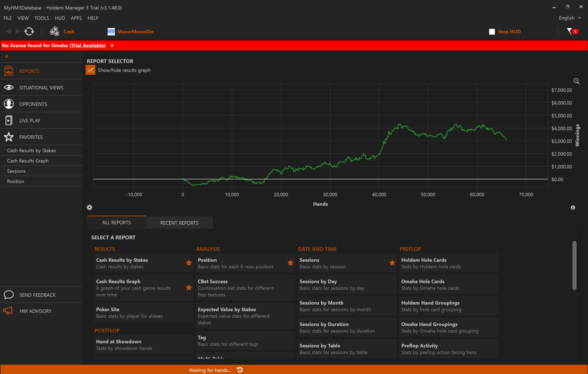This screenshot has height=374, width=588.
Task: Open Send Feedback speech bubble
Action: [x=9, y=295]
